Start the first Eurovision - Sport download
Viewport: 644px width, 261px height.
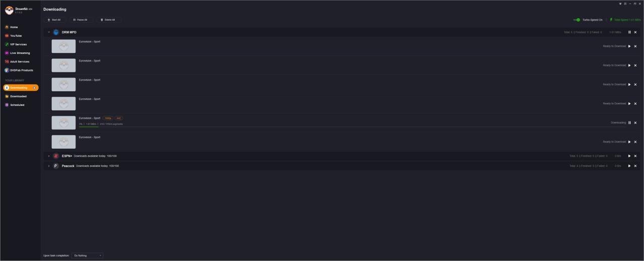point(629,46)
